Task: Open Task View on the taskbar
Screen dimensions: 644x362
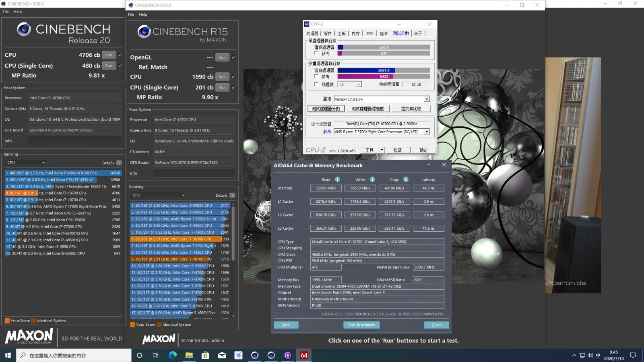Action: pos(156,355)
